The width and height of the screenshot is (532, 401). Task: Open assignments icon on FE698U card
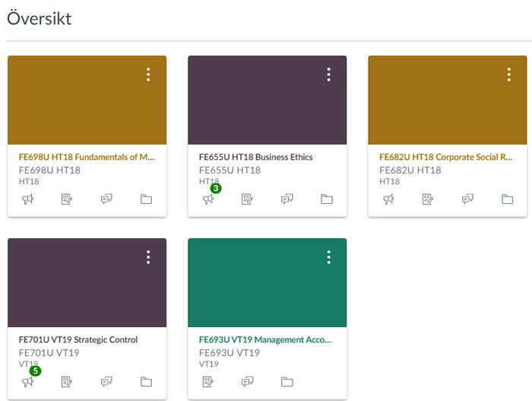(x=67, y=199)
